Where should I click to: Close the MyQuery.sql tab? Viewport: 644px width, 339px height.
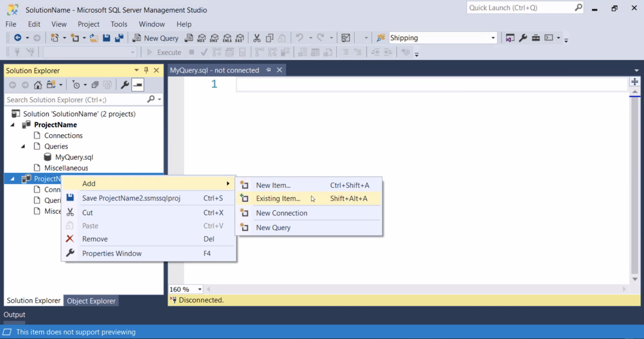pyautogui.click(x=279, y=70)
